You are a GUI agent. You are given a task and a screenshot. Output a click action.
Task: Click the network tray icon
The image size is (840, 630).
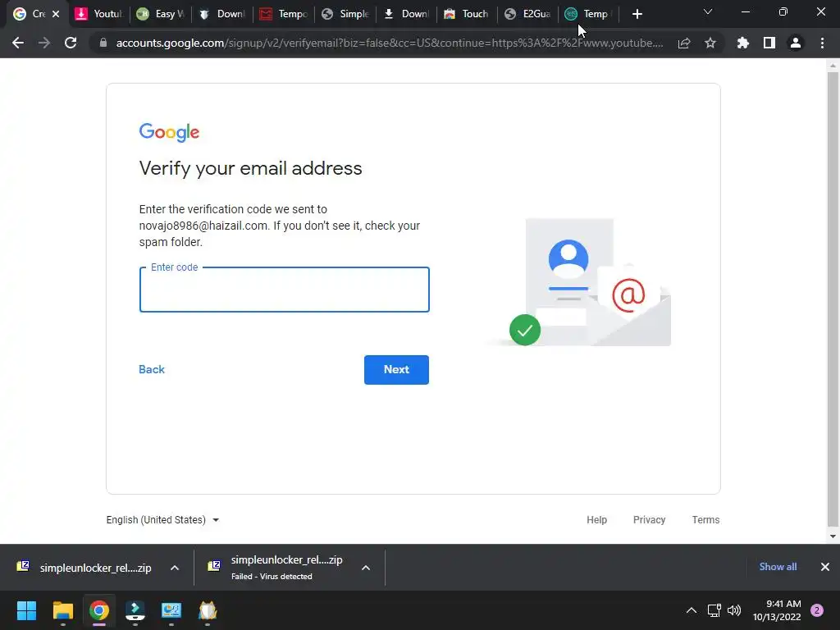coord(714,610)
